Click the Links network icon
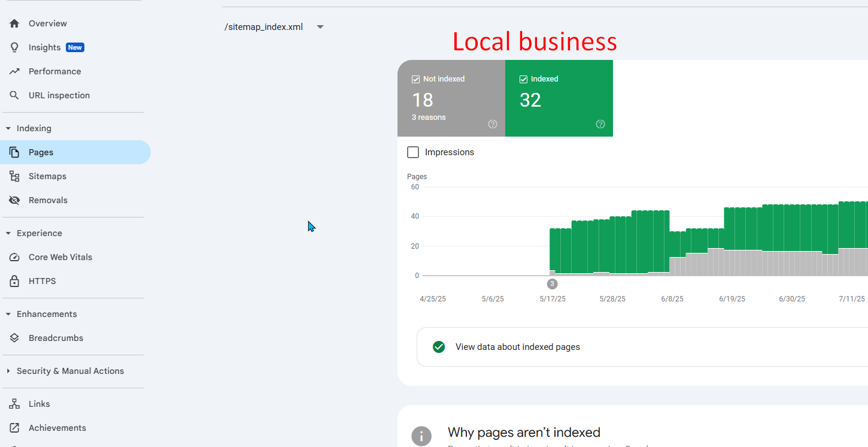 pos(14,404)
